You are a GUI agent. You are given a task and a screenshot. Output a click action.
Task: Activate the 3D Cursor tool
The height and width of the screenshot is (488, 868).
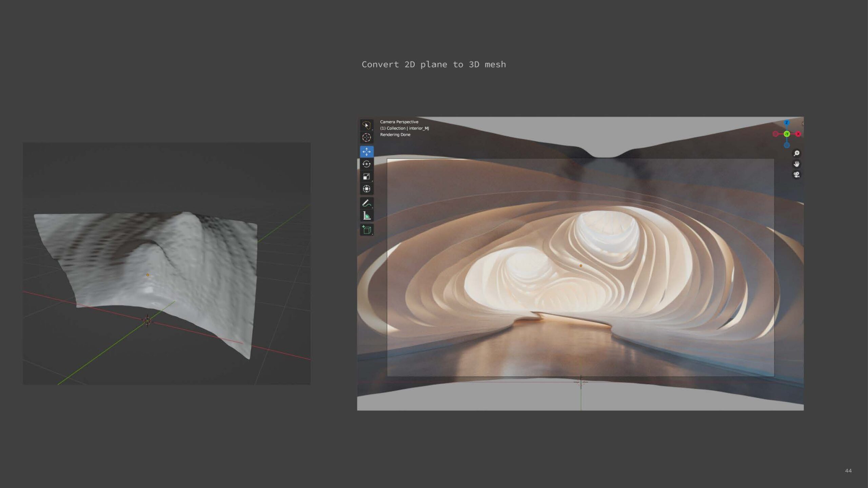coord(367,138)
